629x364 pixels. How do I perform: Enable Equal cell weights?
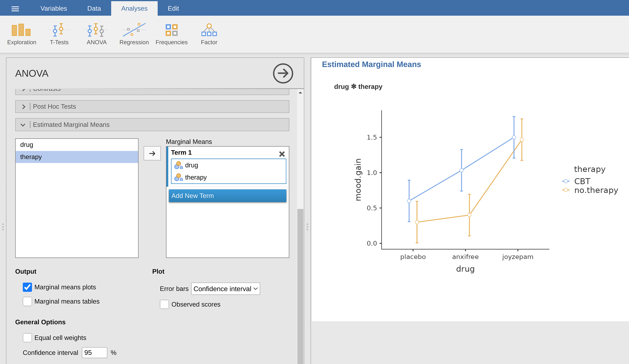(x=27, y=337)
